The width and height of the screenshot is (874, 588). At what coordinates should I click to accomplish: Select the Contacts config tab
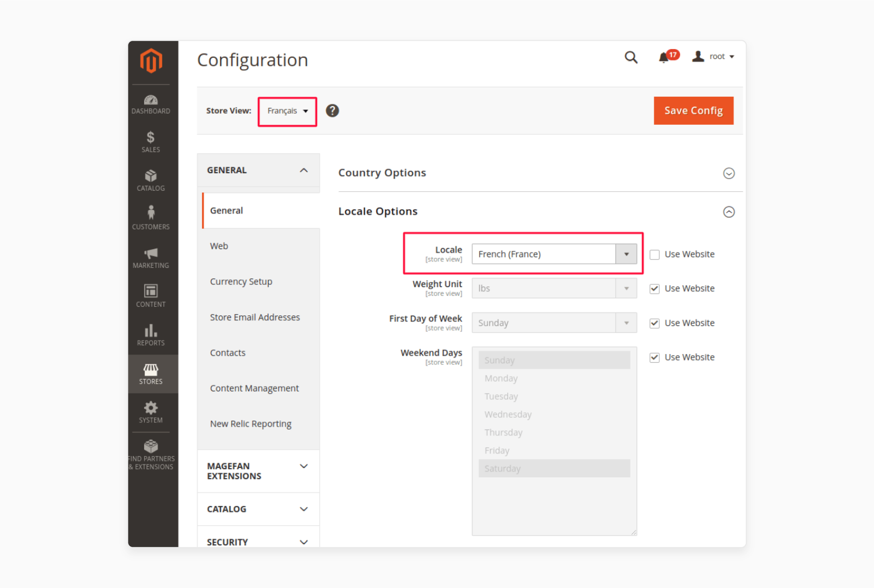261,353
